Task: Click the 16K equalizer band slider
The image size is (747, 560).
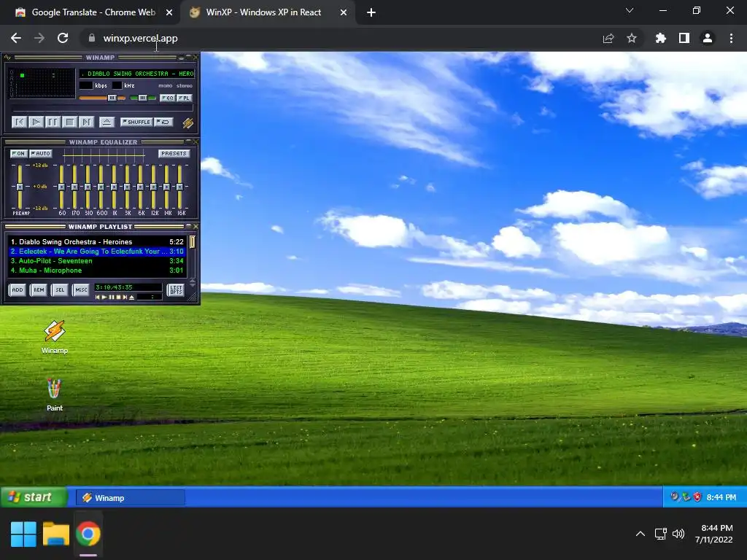Action: tap(179, 187)
